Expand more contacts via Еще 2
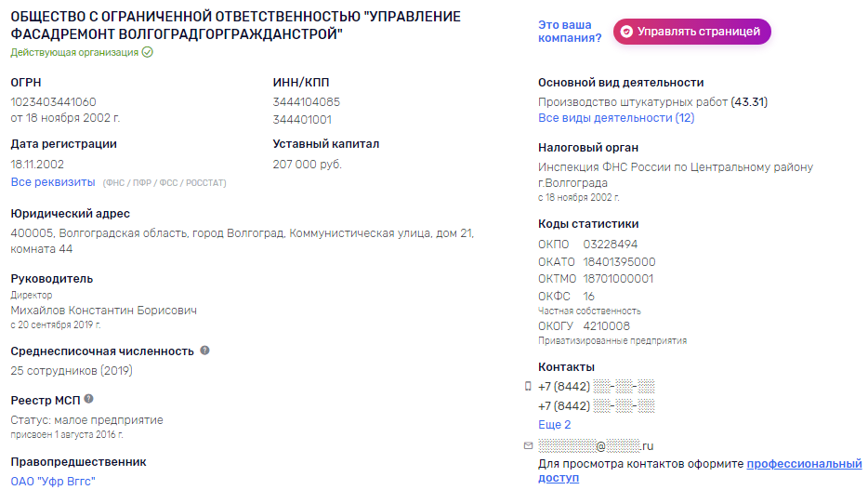 [x=554, y=425]
